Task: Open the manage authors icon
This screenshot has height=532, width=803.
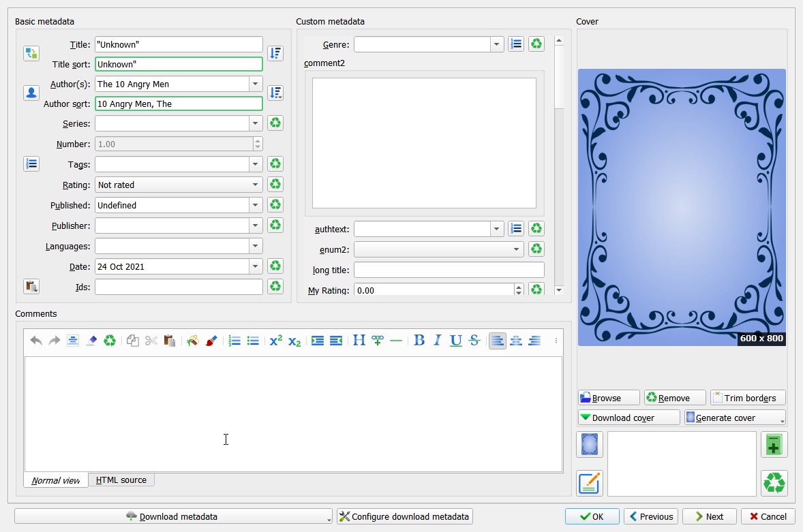Action: (x=31, y=93)
